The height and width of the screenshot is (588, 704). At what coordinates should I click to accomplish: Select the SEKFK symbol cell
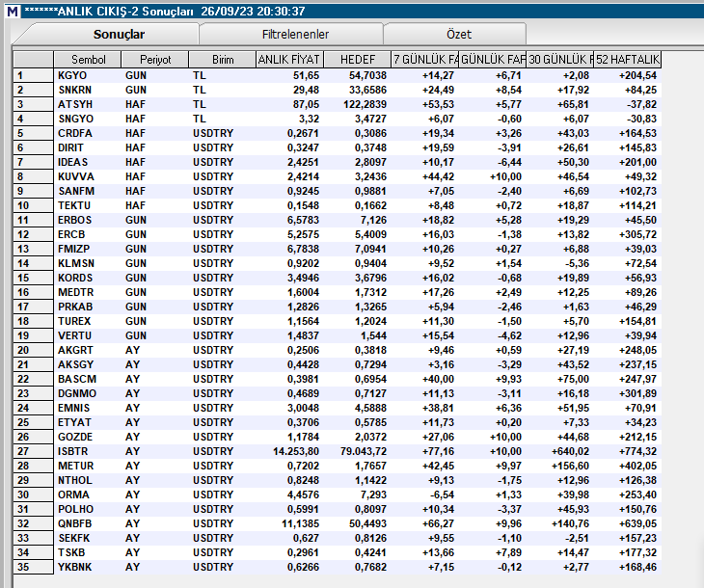(88, 538)
